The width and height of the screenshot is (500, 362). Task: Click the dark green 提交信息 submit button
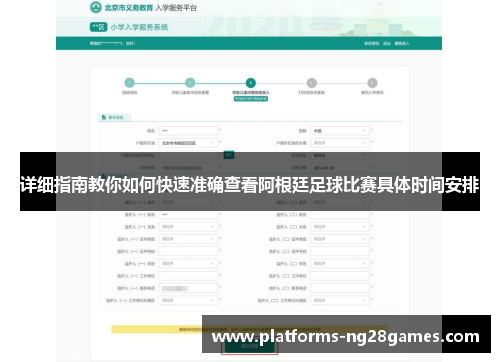[x=250, y=347]
